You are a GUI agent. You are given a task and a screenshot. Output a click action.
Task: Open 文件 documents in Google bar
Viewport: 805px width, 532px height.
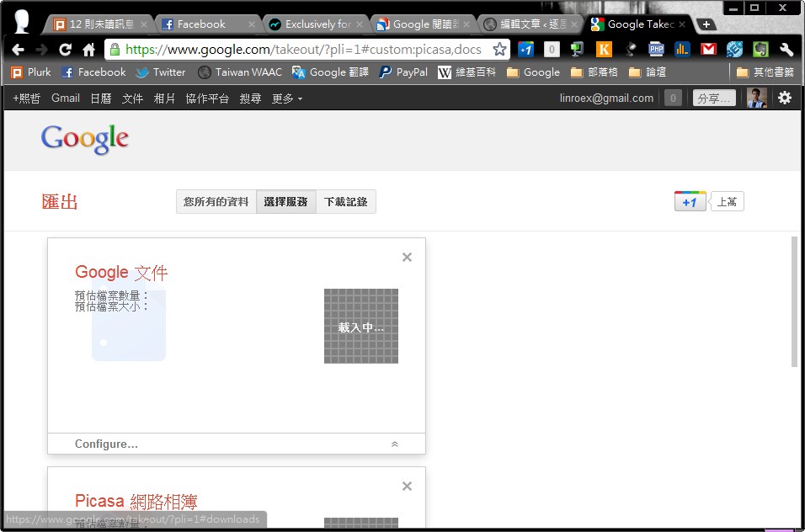(x=132, y=98)
